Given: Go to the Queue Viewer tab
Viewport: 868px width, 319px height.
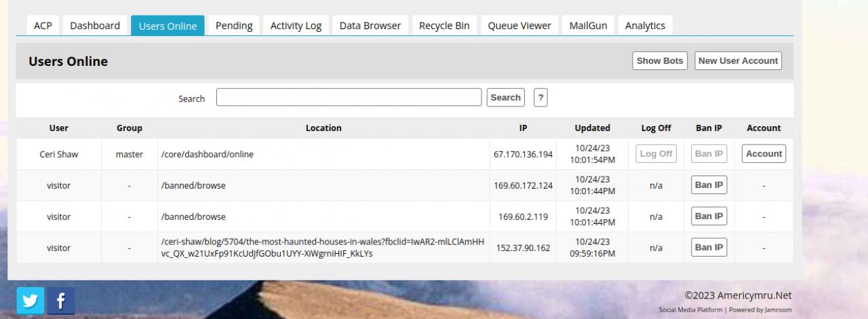Looking at the screenshot, I should pos(519,26).
